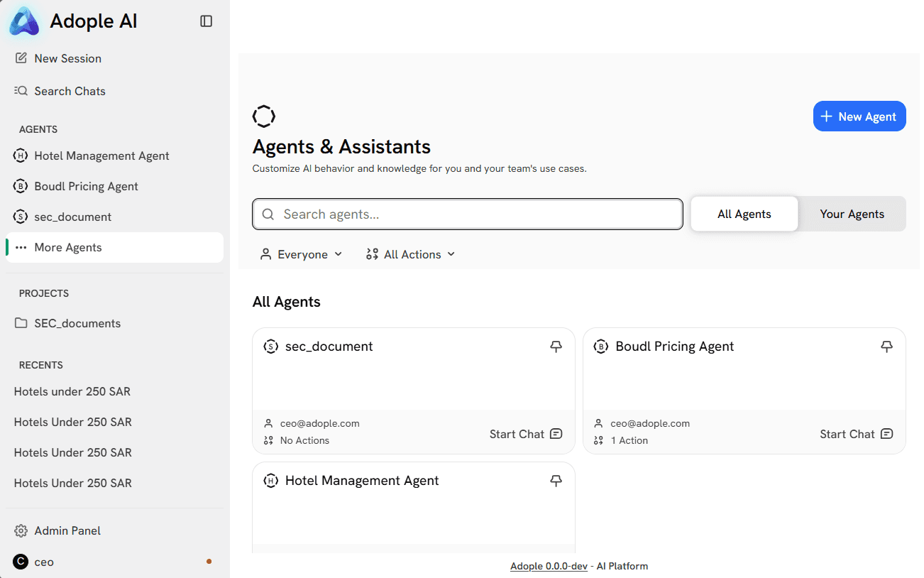Click the New Session pencil icon
This screenshot has height=578, width=924.
point(21,58)
